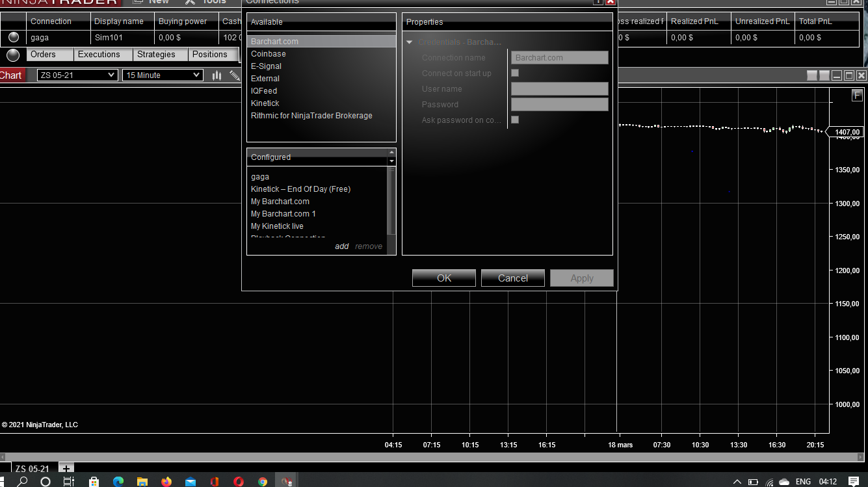Open the New menu
Viewport: 868px width, 487px height.
coord(151,2)
